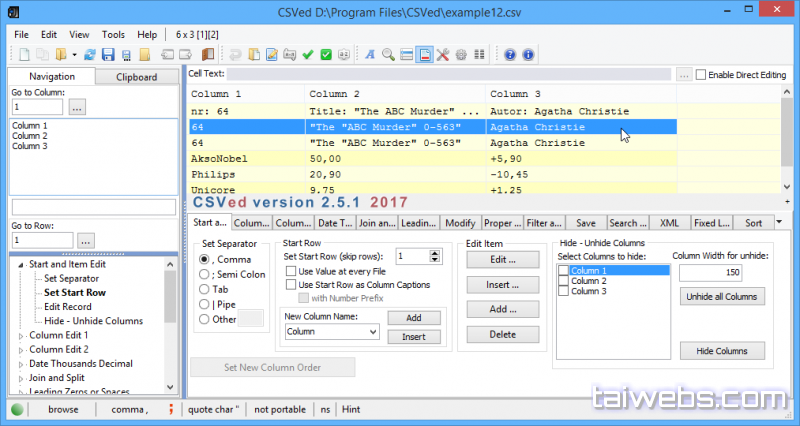
Task: Click the red semicolon indicator in status bar
Action: pyautogui.click(x=171, y=409)
